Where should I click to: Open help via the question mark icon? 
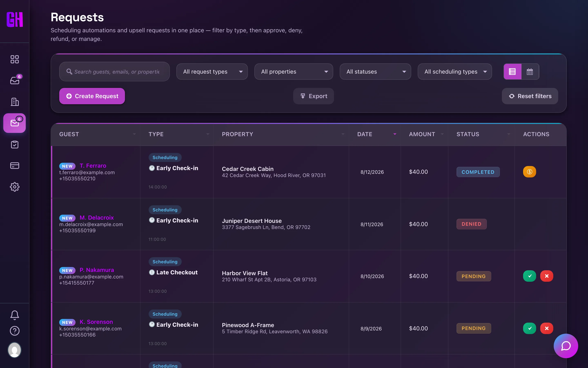tap(14, 331)
